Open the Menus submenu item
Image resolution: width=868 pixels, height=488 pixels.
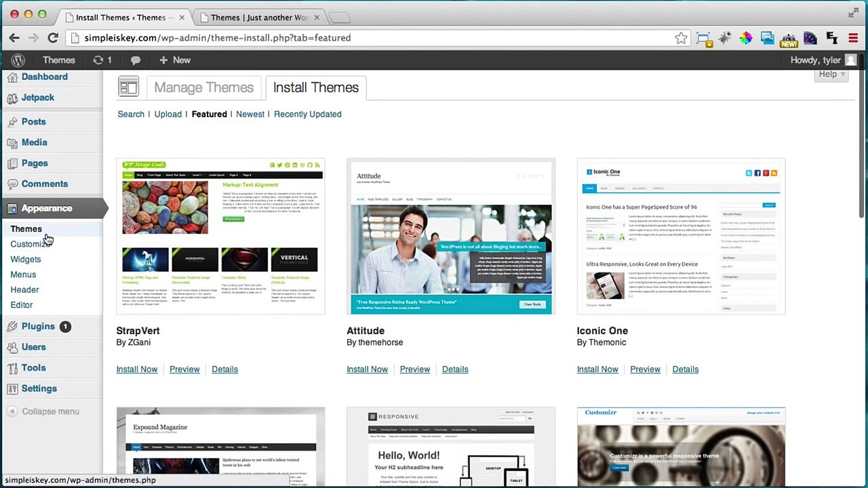(x=23, y=274)
